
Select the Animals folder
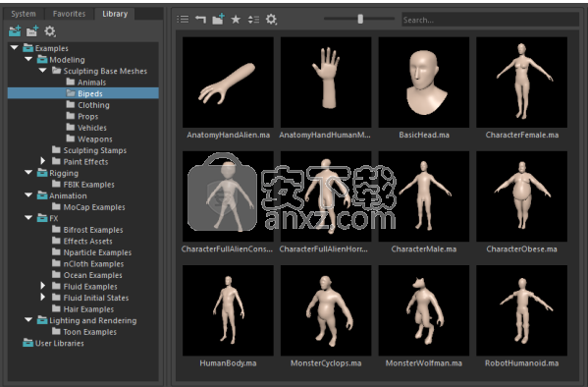[x=86, y=83]
